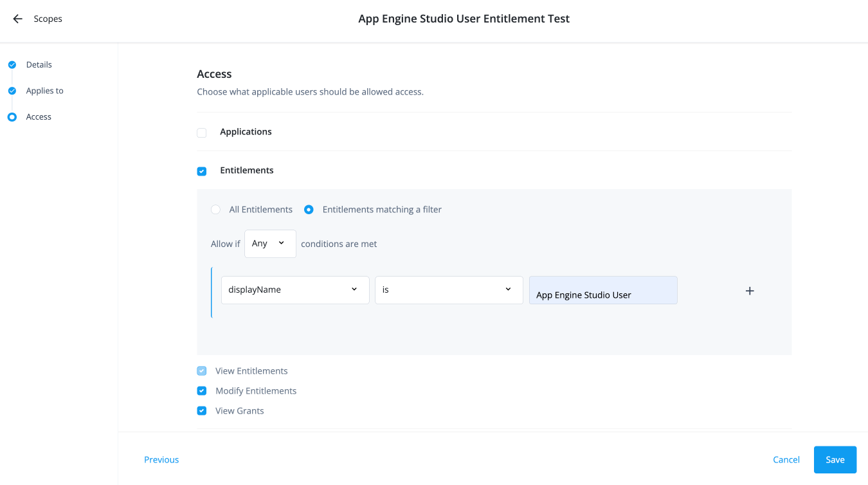Expand the displayName attribute dropdown
Viewport: 868px width, 485px height.
pos(295,290)
